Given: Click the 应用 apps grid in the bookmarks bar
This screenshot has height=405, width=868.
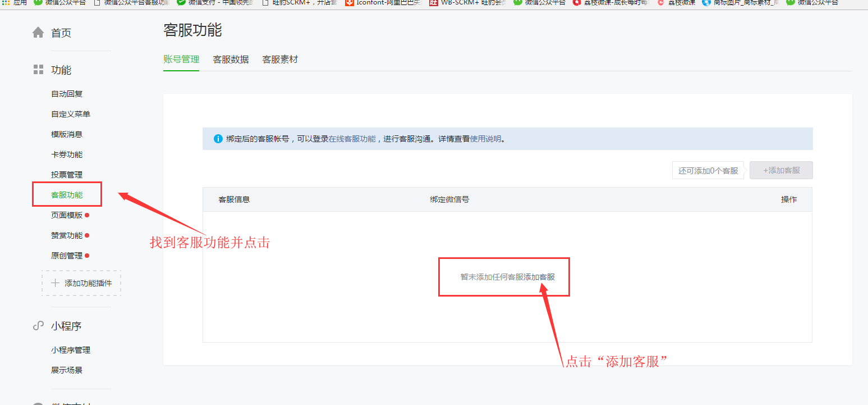Looking at the screenshot, I should point(6,2).
